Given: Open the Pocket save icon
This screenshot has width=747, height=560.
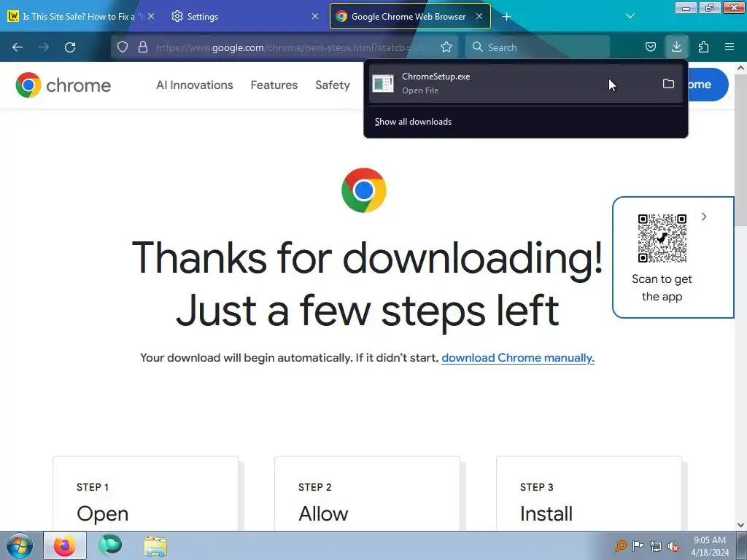Looking at the screenshot, I should 650,47.
